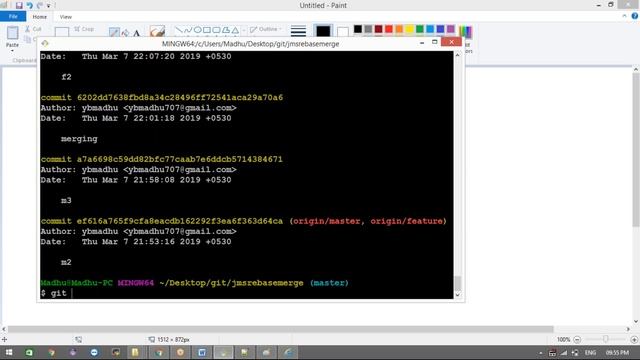This screenshot has width=640, height=360.
Task: Show hidden system tray icons
Action: coord(541,353)
